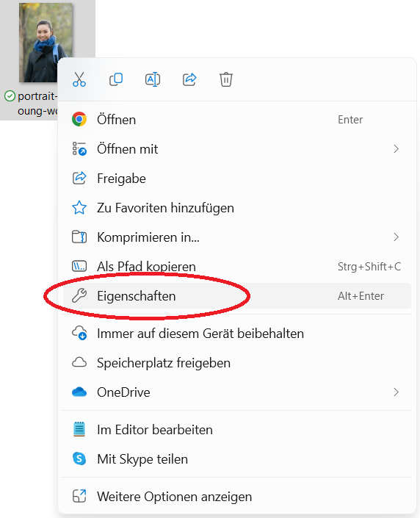Select Komprimieren in... entry

(236, 237)
